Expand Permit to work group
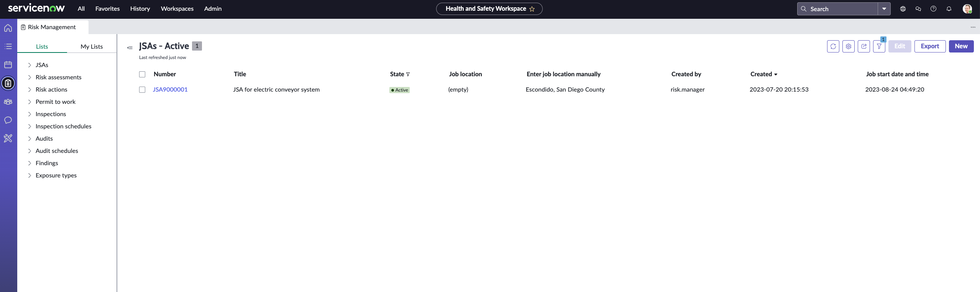Screen dimensions: 980x292 [x=30, y=102]
